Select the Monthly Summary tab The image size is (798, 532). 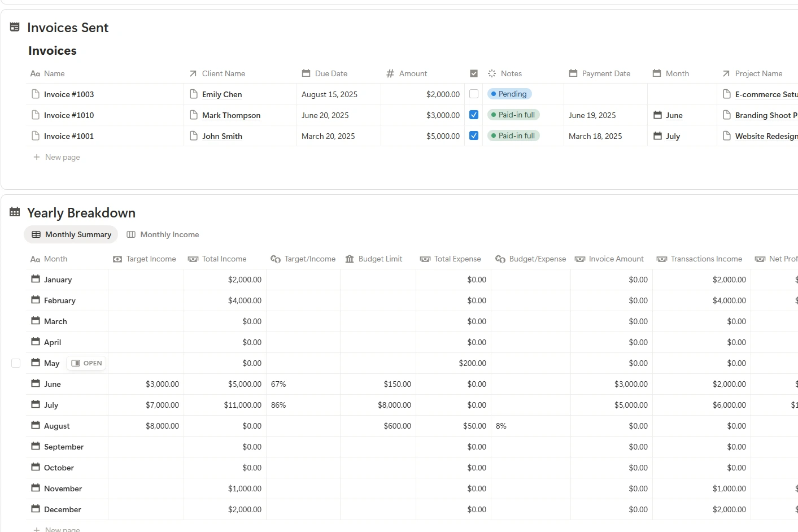[71, 234]
